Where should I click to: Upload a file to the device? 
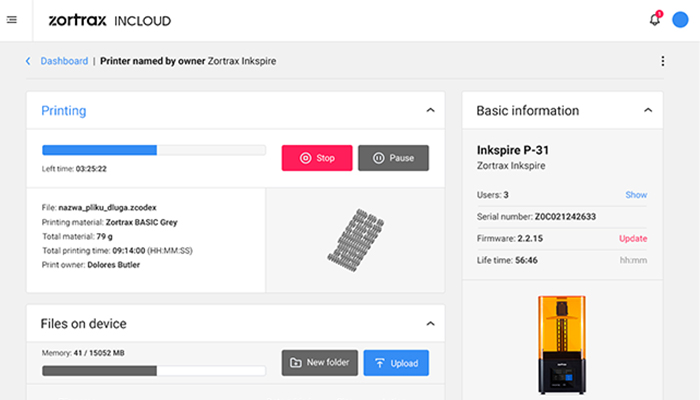click(x=396, y=362)
